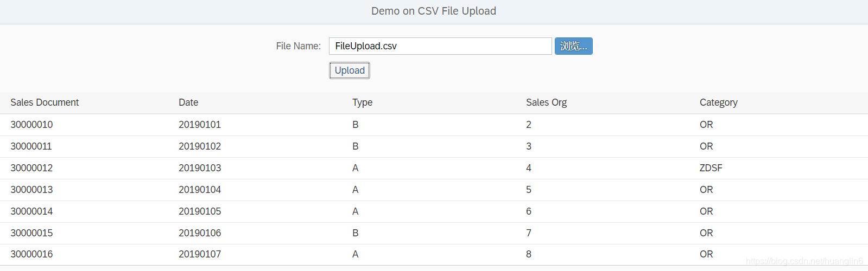Select sales document 30000013 cell

click(31, 190)
